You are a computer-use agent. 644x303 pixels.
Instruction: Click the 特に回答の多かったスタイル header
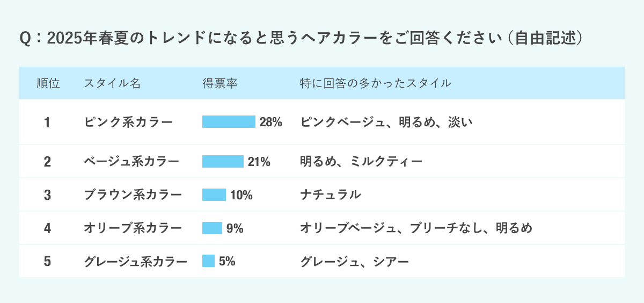375,83
